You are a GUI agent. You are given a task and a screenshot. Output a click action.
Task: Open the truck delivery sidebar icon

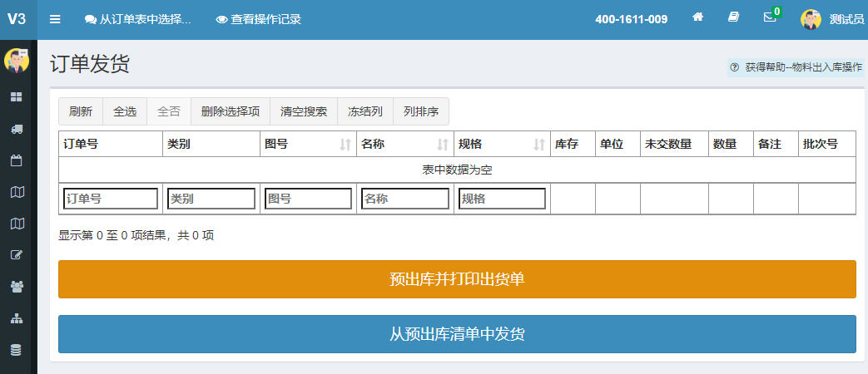[x=17, y=129]
